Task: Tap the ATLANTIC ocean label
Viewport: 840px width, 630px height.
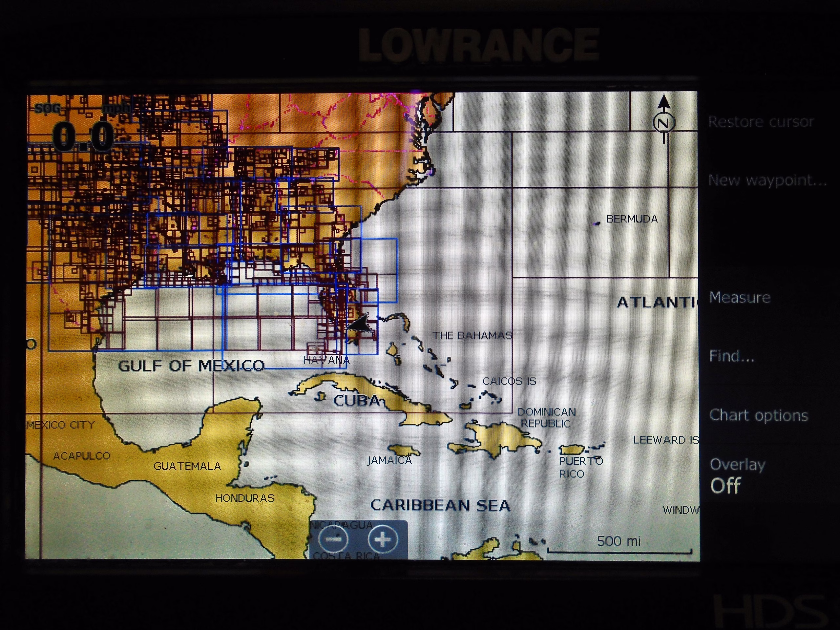Action: [657, 303]
